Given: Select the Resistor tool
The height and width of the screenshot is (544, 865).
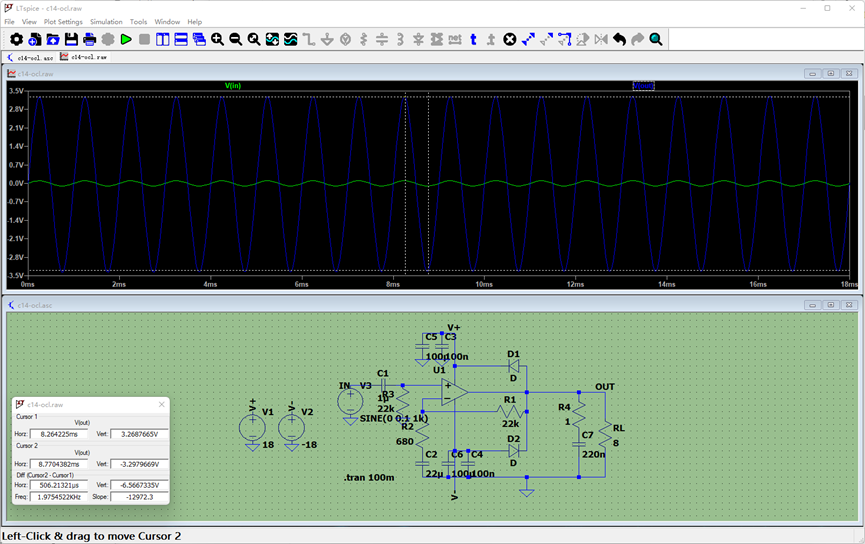Looking at the screenshot, I should [x=364, y=39].
